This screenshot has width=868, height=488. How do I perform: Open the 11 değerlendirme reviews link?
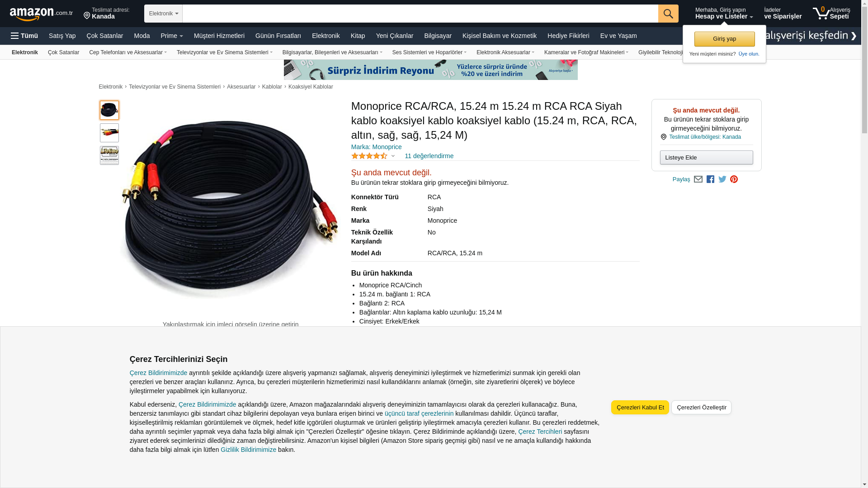429,156
